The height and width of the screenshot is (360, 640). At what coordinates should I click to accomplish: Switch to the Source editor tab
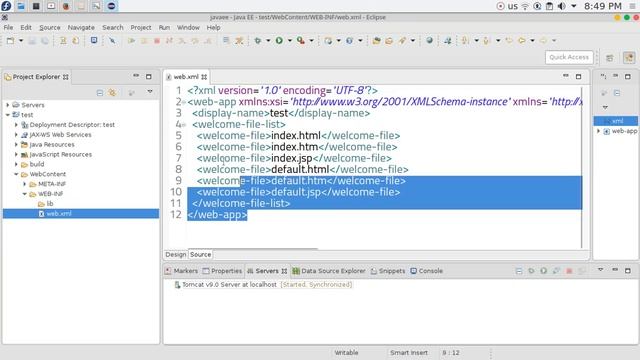point(200,254)
